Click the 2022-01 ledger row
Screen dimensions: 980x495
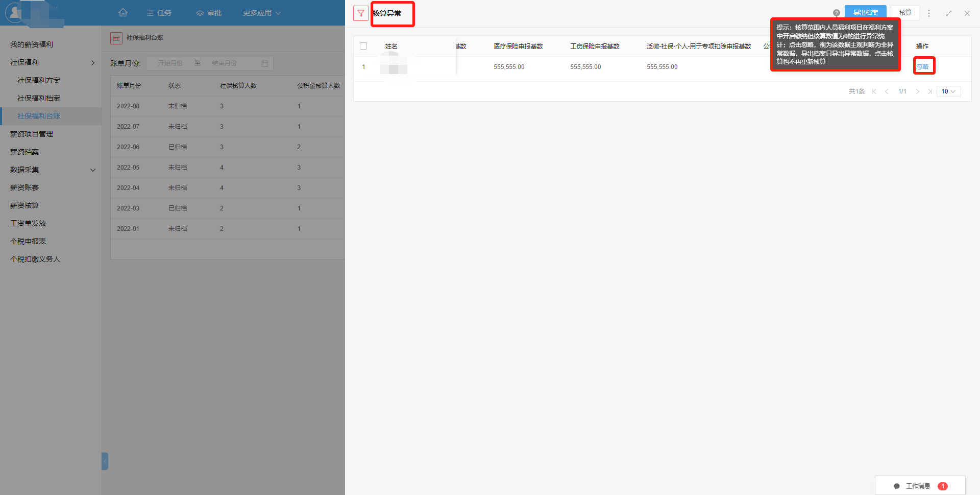tap(228, 229)
